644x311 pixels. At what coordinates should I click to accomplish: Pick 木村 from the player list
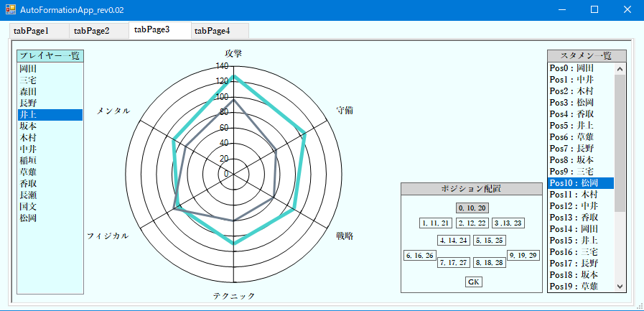50,138
